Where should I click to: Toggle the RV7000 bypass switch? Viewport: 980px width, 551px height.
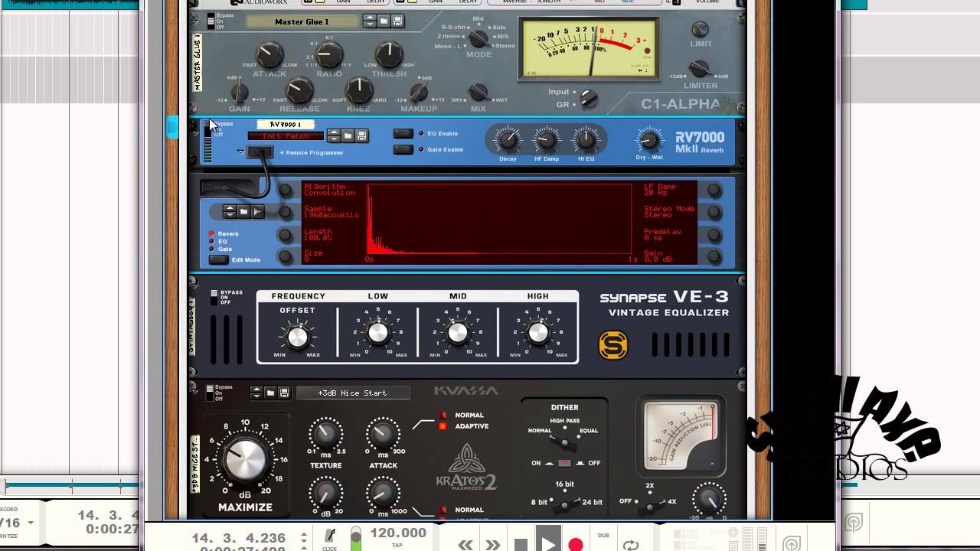208,129
